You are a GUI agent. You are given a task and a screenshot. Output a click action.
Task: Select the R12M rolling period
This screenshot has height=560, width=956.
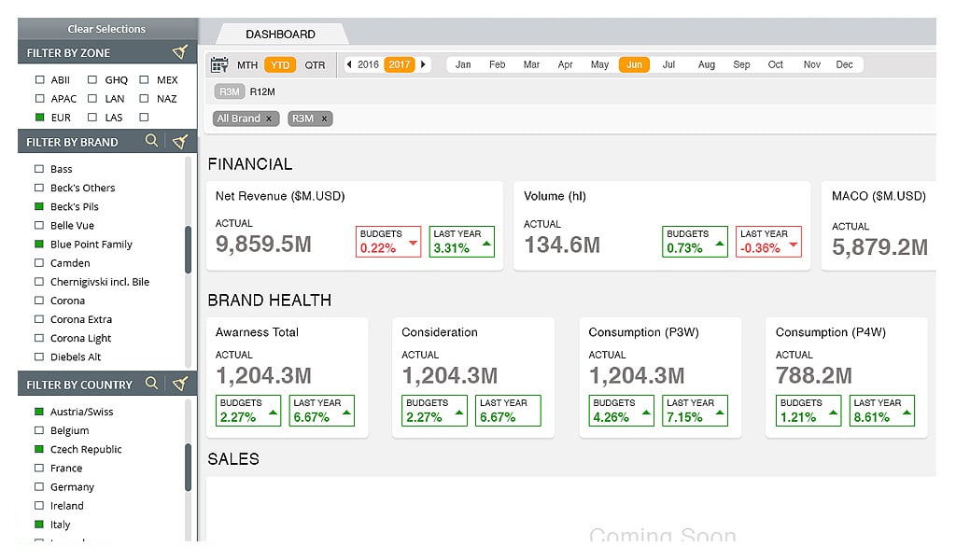click(x=262, y=91)
